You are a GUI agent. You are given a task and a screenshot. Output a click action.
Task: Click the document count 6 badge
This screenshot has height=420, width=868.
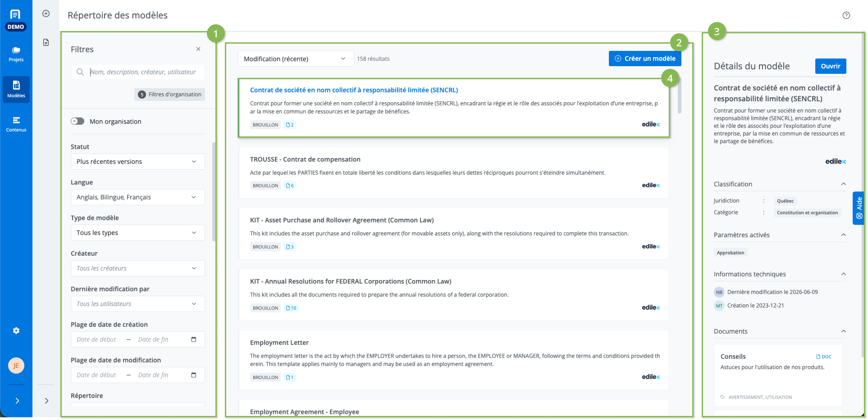coord(289,185)
